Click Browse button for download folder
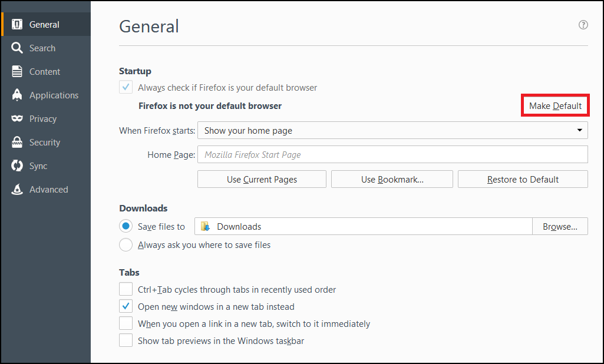The height and width of the screenshot is (364, 604). tap(560, 226)
